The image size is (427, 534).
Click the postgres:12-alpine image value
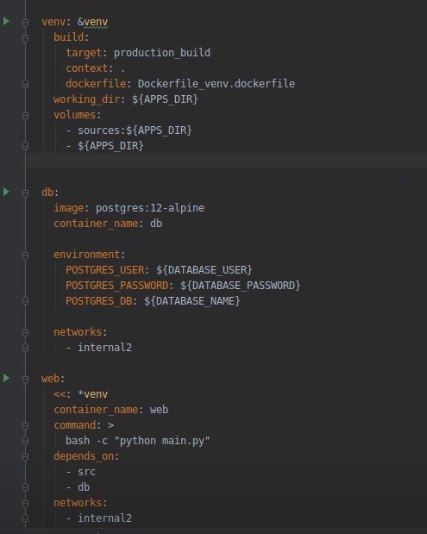coord(150,208)
